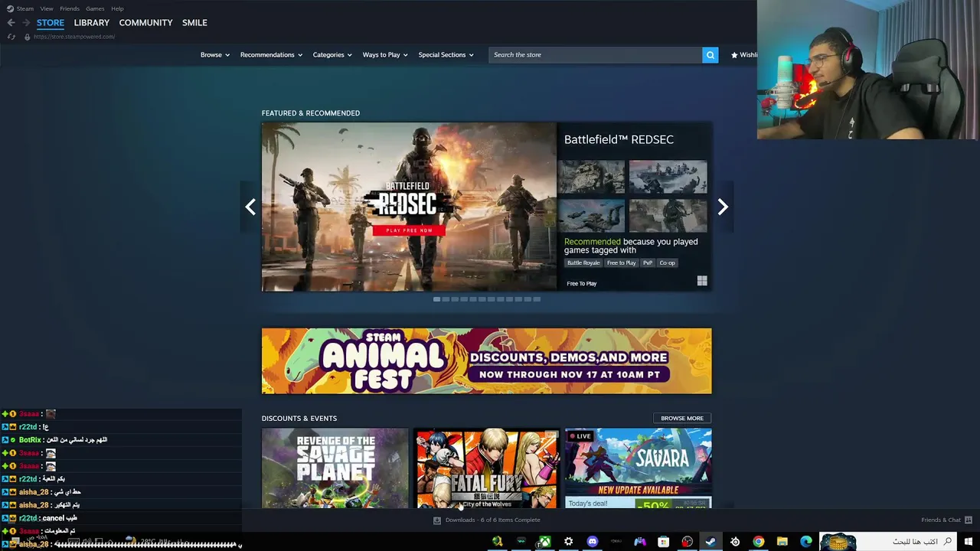Open Microsoft Edge from the taskbar
This screenshot has width=980, height=551.
pos(806,542)
